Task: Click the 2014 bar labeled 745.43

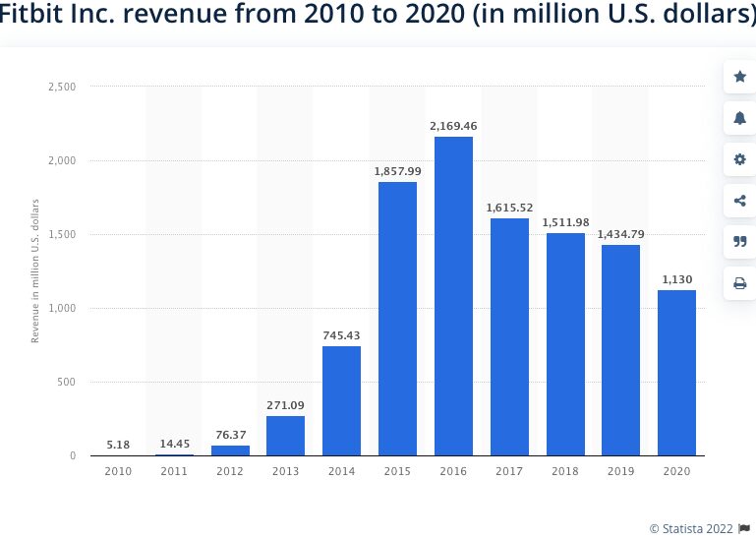Action: (341, 401)
